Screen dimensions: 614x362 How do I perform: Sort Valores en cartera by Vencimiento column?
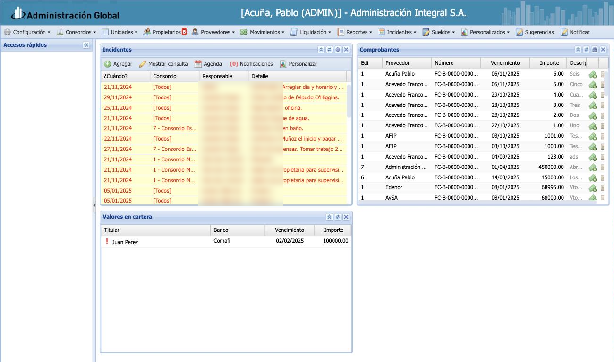click(x=289, y=230)
